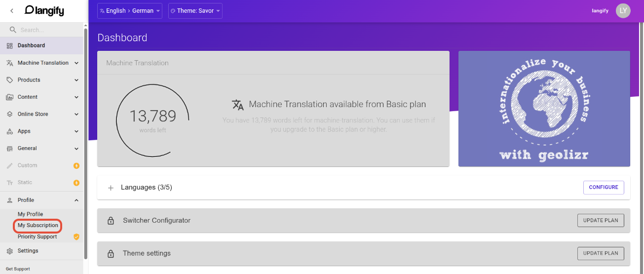Click the orange upgrade badge beside Static
Image resolution: width=644 pixels, height=274 pixels.
click(76, 183)
